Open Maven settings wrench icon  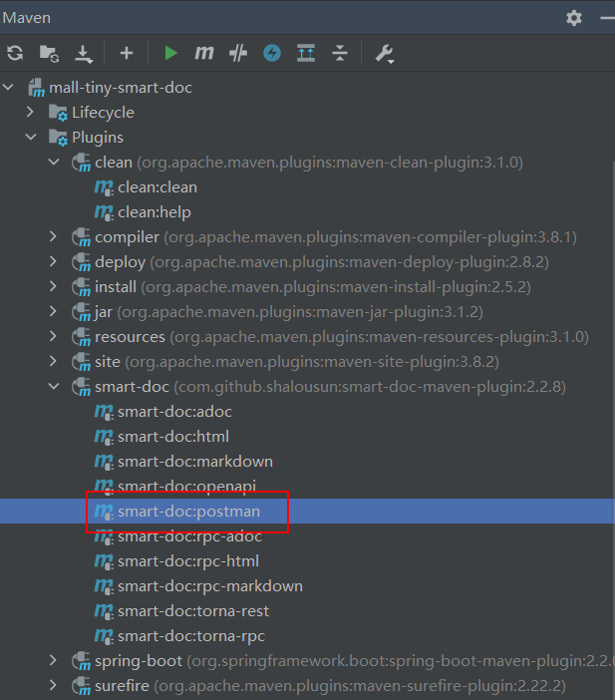pos(385,54)
